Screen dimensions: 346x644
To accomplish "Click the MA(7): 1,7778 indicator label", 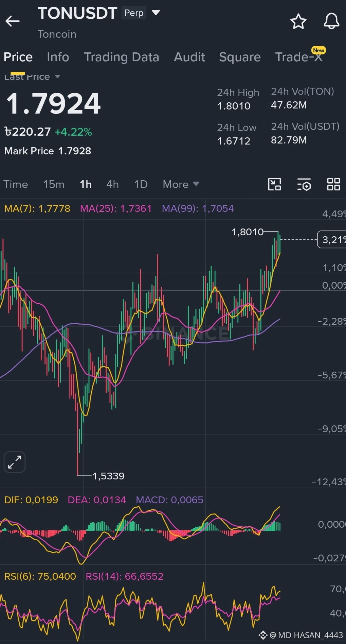I will [x=37, y=208].
